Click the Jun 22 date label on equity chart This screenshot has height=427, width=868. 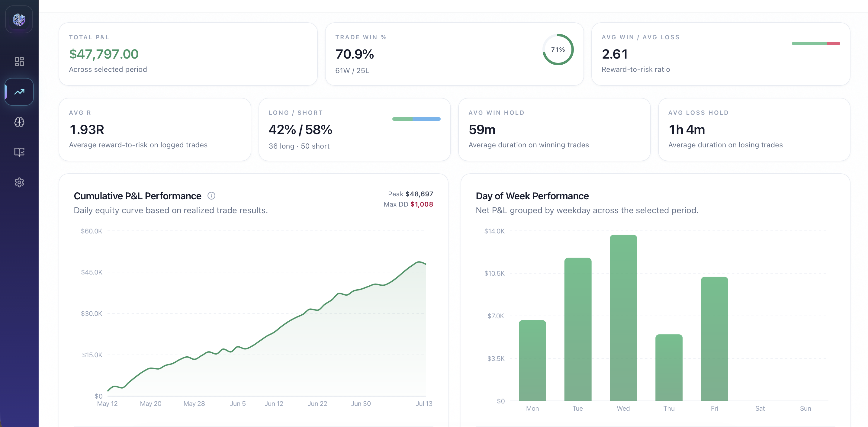[x=317, y=403]
